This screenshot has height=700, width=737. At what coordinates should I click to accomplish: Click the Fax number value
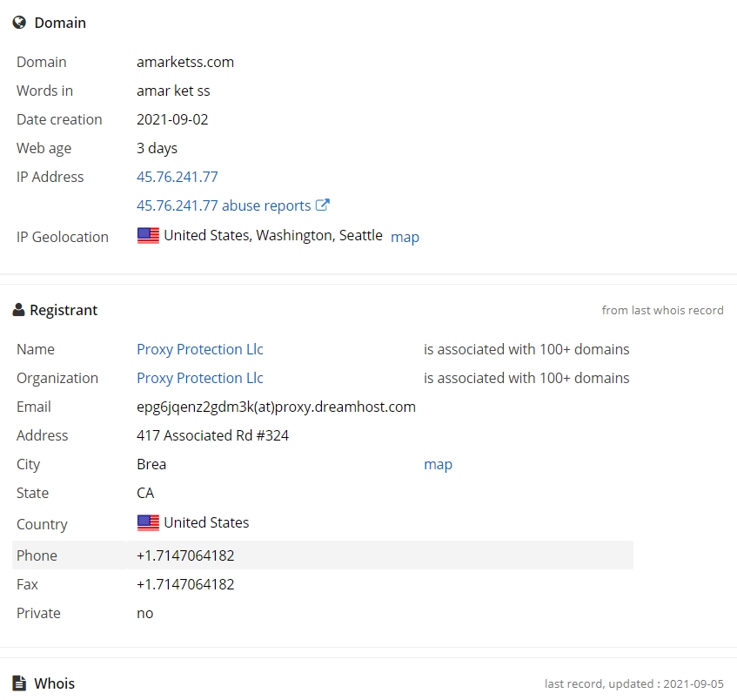click(x=185, y=584)
